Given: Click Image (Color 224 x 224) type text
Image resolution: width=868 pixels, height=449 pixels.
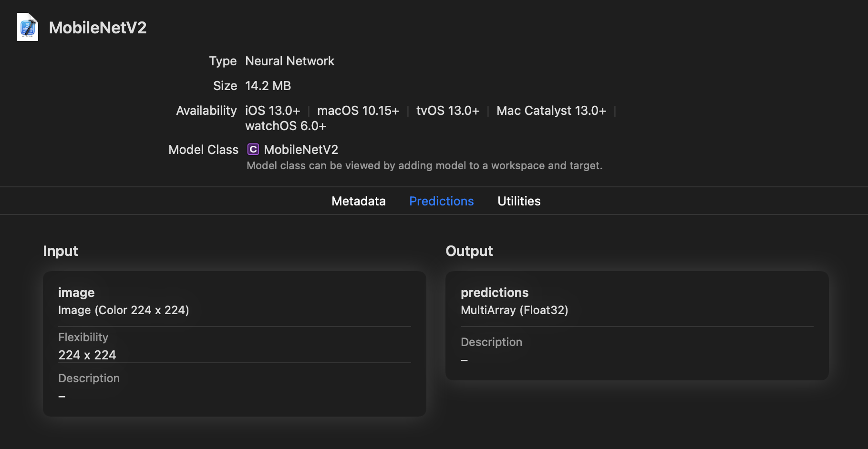Looking at the screenshot, I should coord(124,310).
